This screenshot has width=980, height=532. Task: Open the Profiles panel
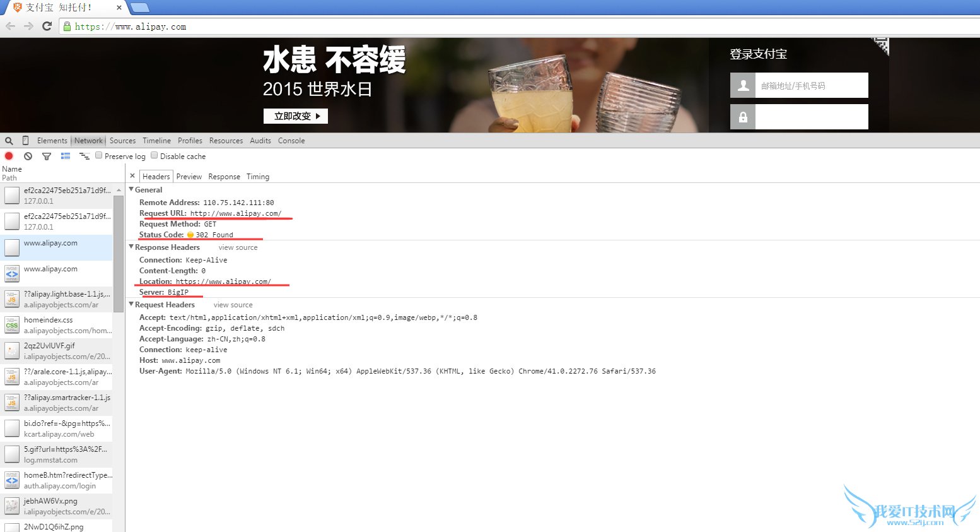[190, 141]
